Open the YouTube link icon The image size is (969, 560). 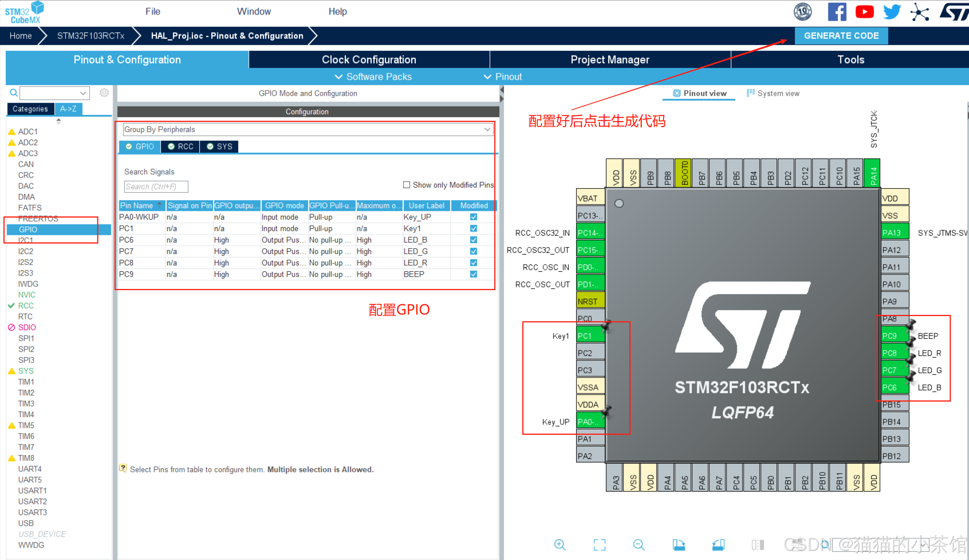coord(864,12)
